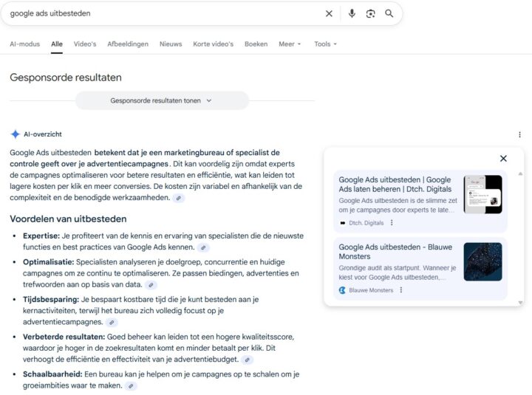Click the Dtch. Digitals result thumbnail
This screenshot has width=532, height=395.
pyautogui.click(x=482, y=194)
